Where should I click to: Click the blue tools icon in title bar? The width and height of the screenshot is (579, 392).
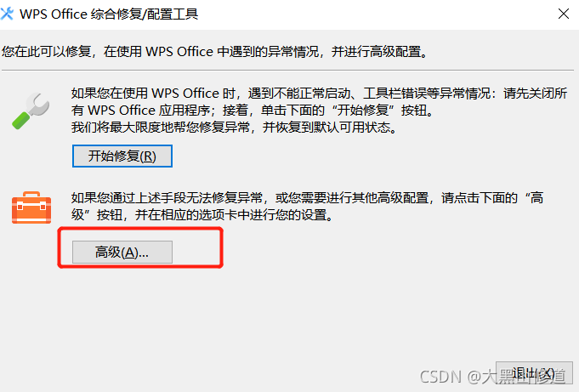tap(7, 14)
